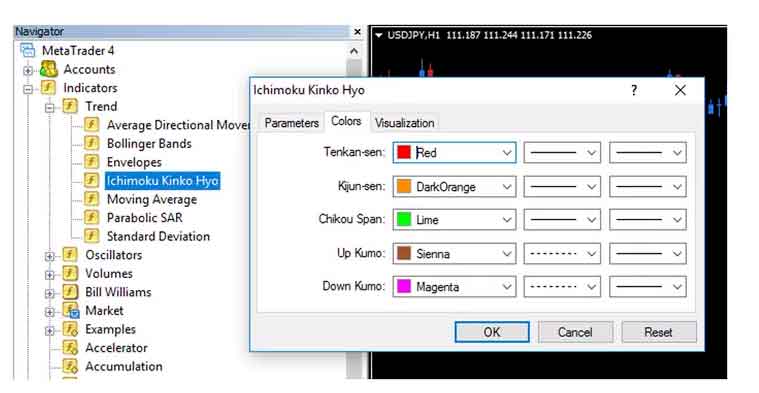Collapse the Indicators tree node

point(28,89)
